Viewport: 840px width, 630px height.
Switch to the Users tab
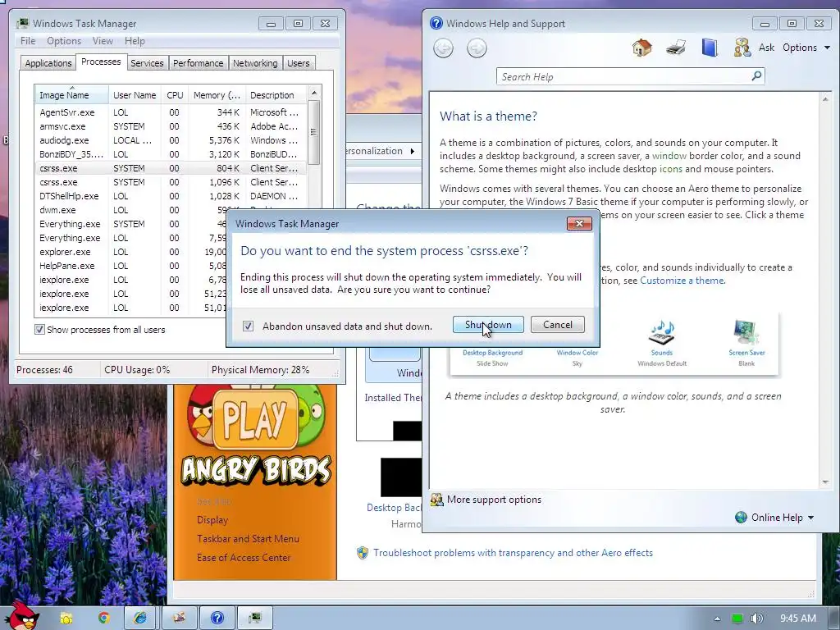pos(299,63)
